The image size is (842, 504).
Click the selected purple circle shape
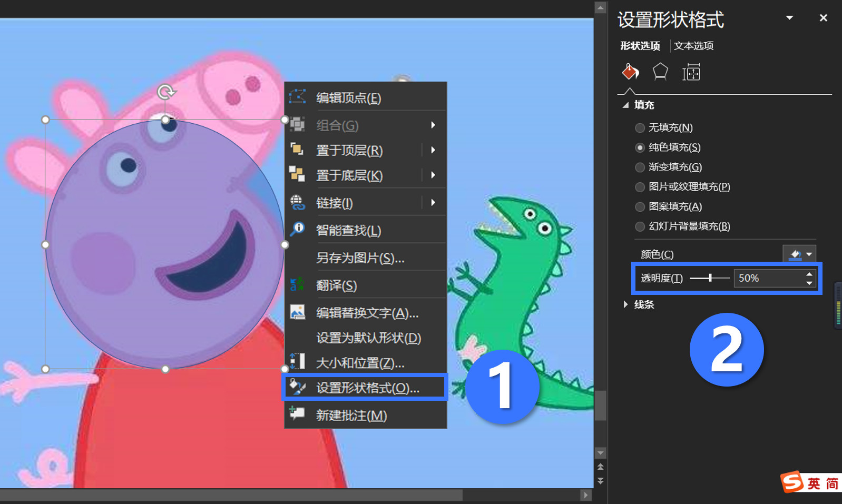pyautogui.click(x=165, y=244)
